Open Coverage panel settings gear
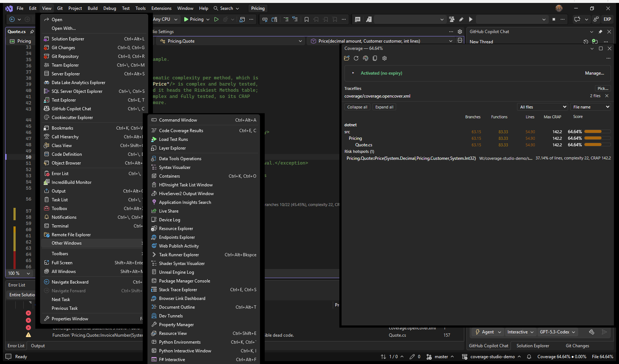Screen dimensions: 619x364 385,58
